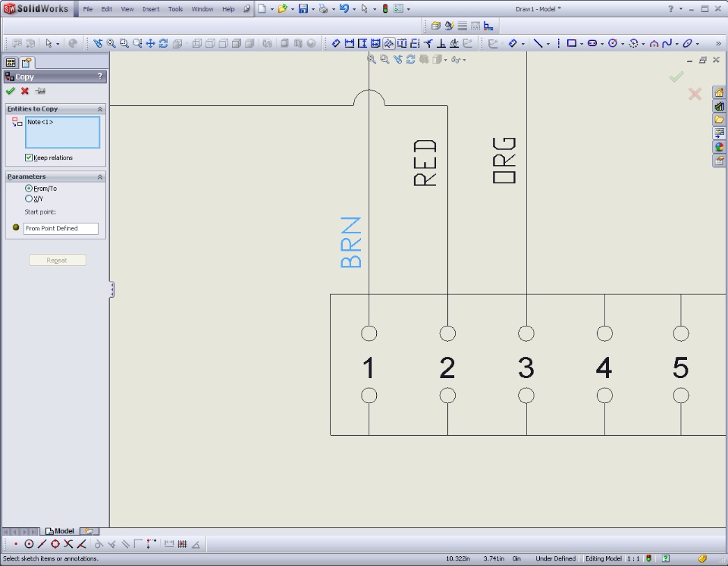Image resolution: width=728 pixels, height=566 pixels.
Task: Expand toolbar overflow chevron at right
Action: point(718,43)
